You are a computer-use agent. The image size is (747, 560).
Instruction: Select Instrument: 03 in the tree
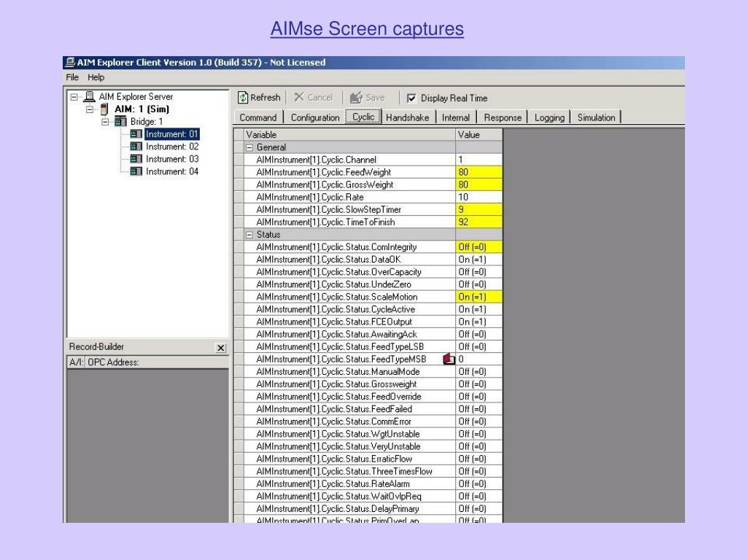click(x=172, y=159)
